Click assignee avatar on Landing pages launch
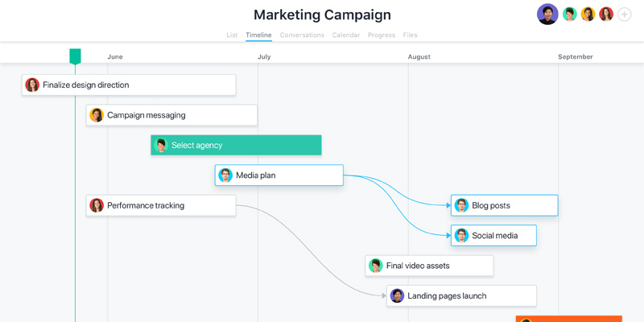 [x=397, y=295]
